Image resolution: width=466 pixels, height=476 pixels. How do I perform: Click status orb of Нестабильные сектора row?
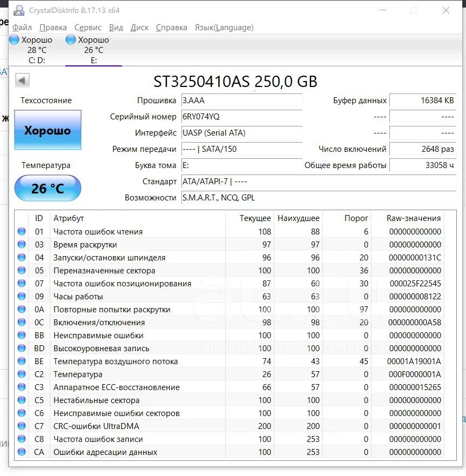coord(22,400)
